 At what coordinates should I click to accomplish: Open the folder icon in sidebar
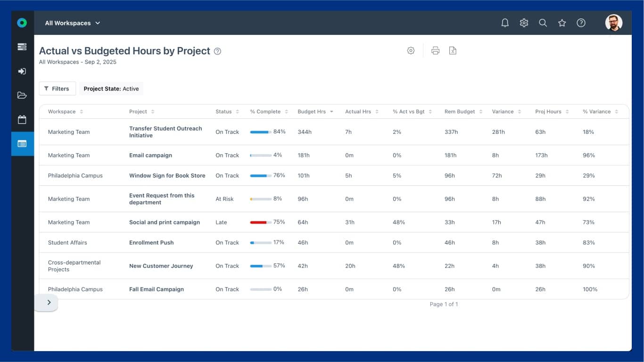[x=22, y=95]
